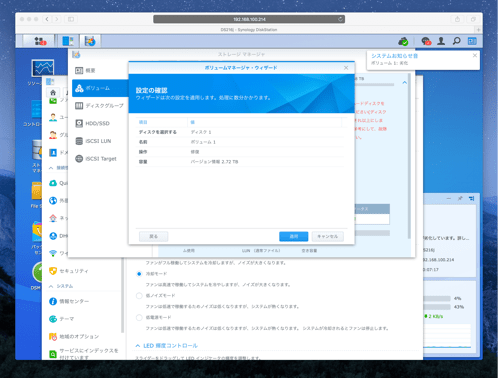This screenshot has width=498, height=378.
Task: Select the HDD/SSD sidebar item
Action: pyautogui.click(x=98, y=123)
